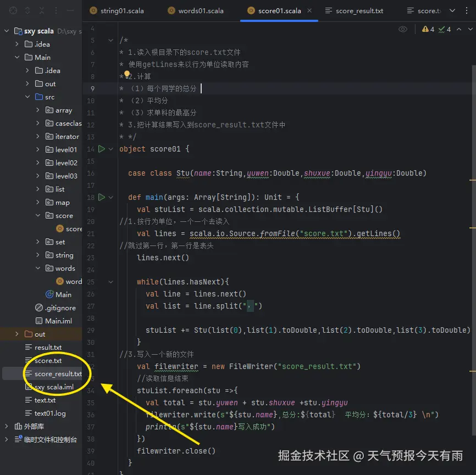
Task: Expand the array package
Action: coord(37,110)
